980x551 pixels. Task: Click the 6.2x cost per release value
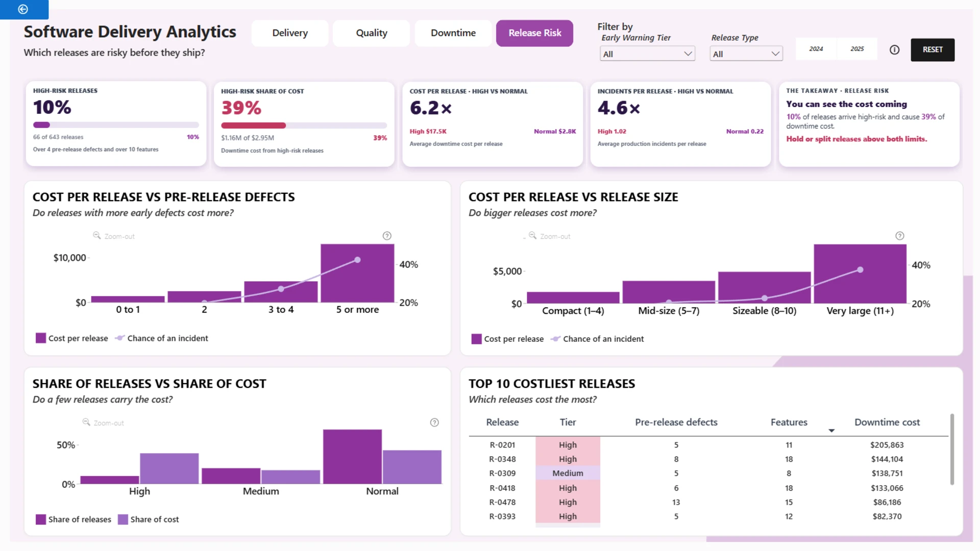pyautogui.click(x=431, y=108)
